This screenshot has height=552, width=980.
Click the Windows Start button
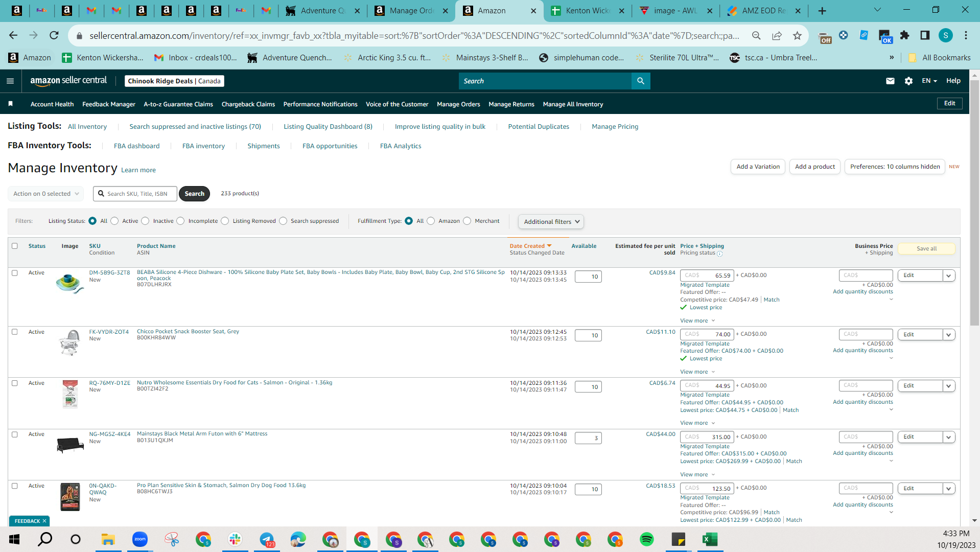point(14,539)
